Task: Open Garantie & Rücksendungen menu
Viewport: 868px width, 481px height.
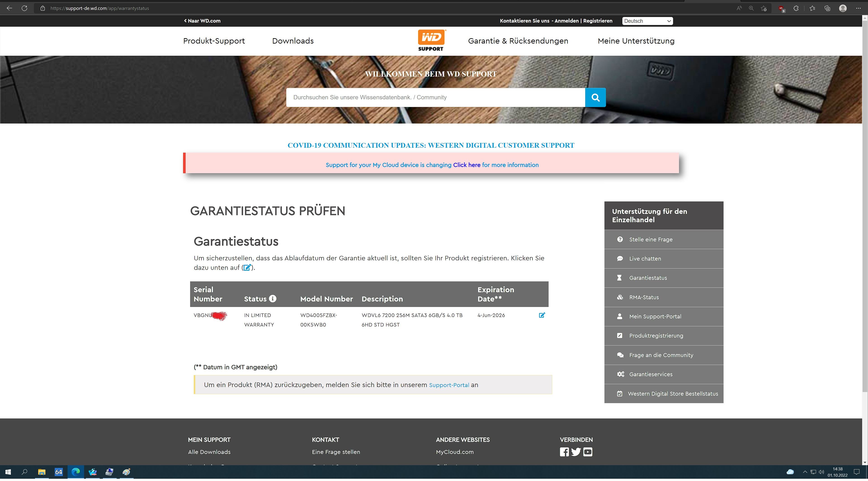Action: [518, 41]
